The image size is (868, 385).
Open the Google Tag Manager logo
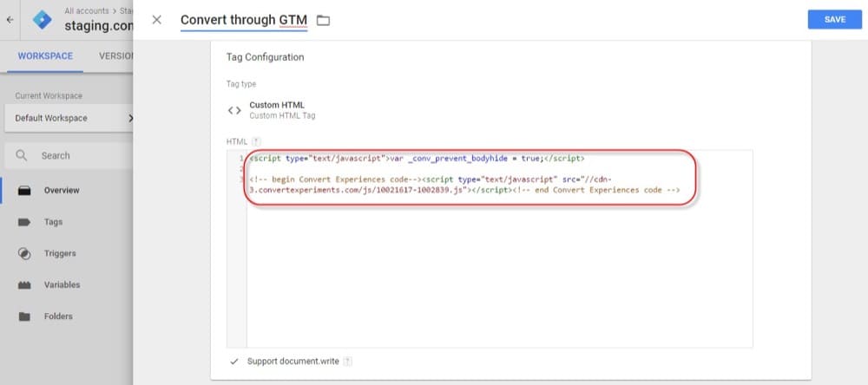tap(42, 20)
